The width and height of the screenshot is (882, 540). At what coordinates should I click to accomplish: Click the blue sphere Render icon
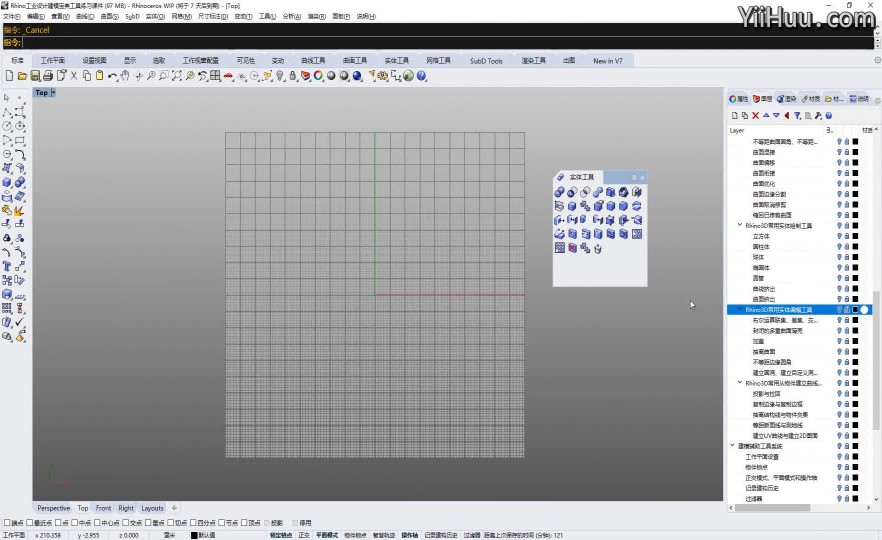[x=357, y=75]
